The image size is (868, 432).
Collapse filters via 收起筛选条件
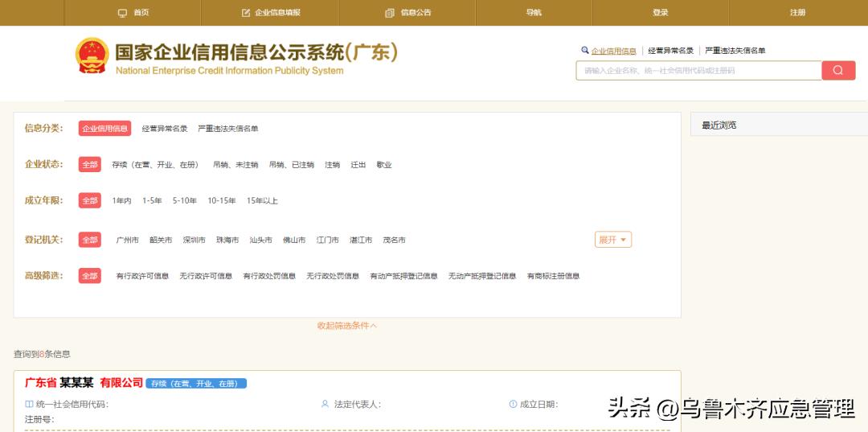point(347,326)
